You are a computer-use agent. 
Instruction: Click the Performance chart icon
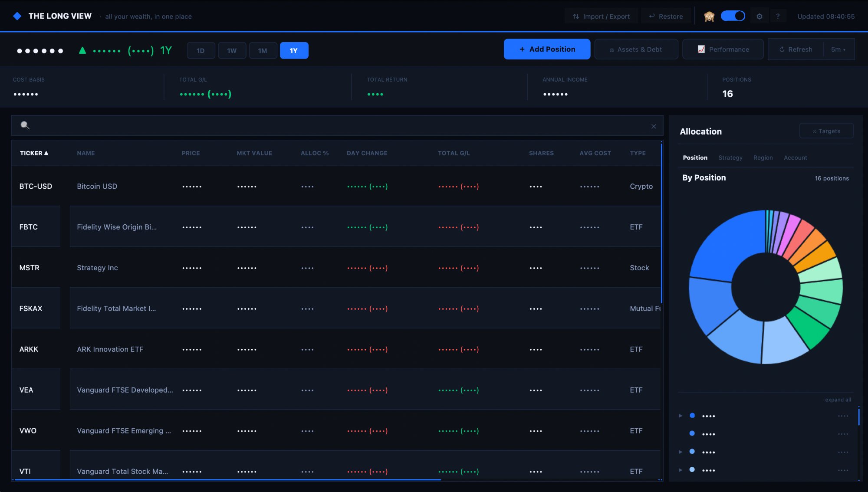[x=700, y=49]
